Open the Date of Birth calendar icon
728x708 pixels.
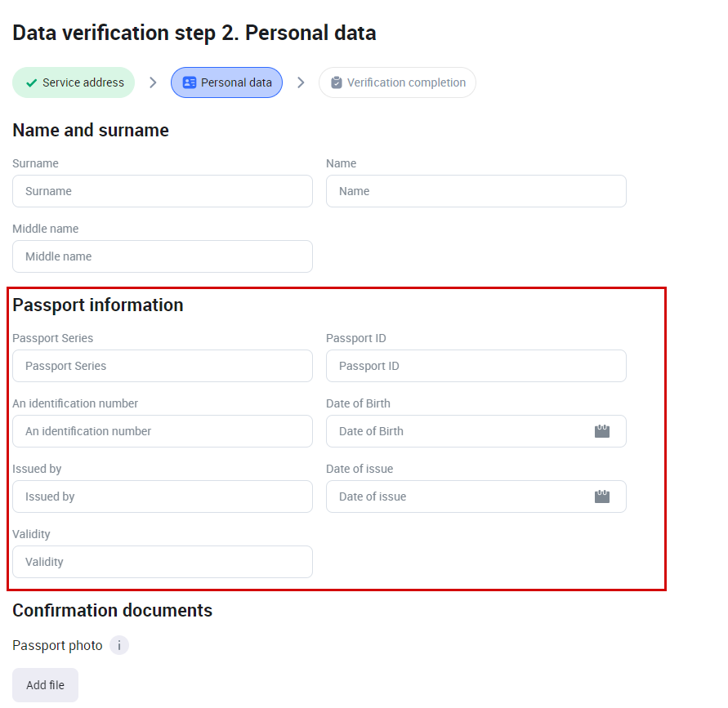tap(602, 431)
